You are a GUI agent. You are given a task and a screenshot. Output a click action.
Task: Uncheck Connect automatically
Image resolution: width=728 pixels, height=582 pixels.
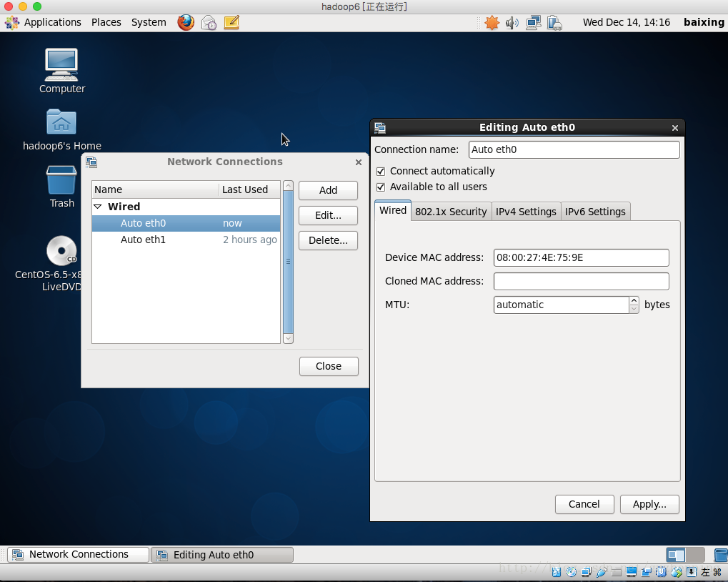coord(381,172)
